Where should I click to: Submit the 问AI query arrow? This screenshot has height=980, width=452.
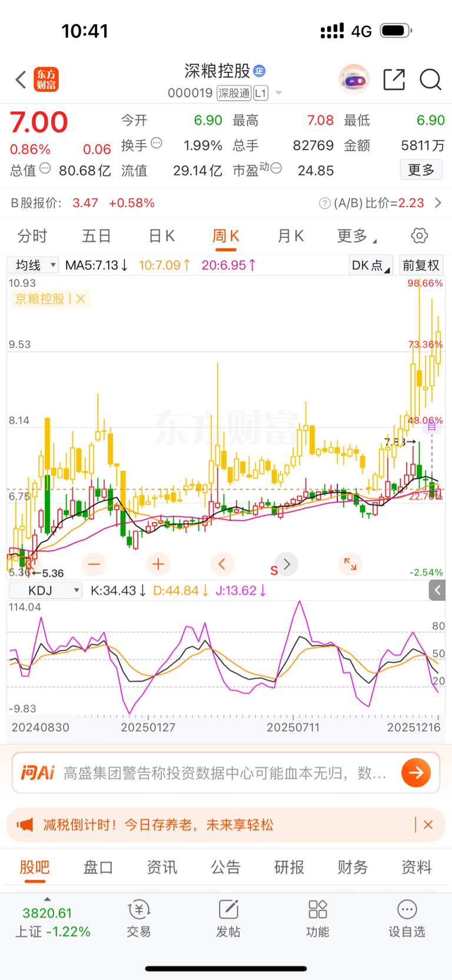[x=416, y=773]
